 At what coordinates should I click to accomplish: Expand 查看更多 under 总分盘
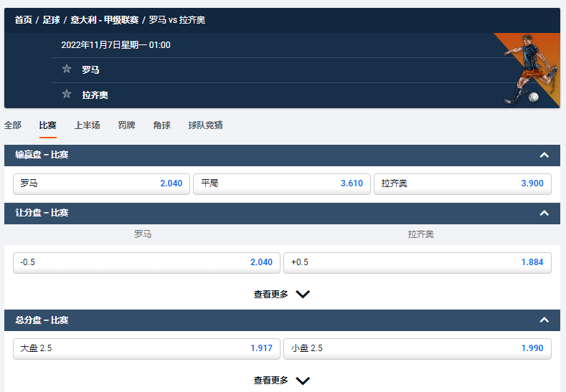coord(282,381)
